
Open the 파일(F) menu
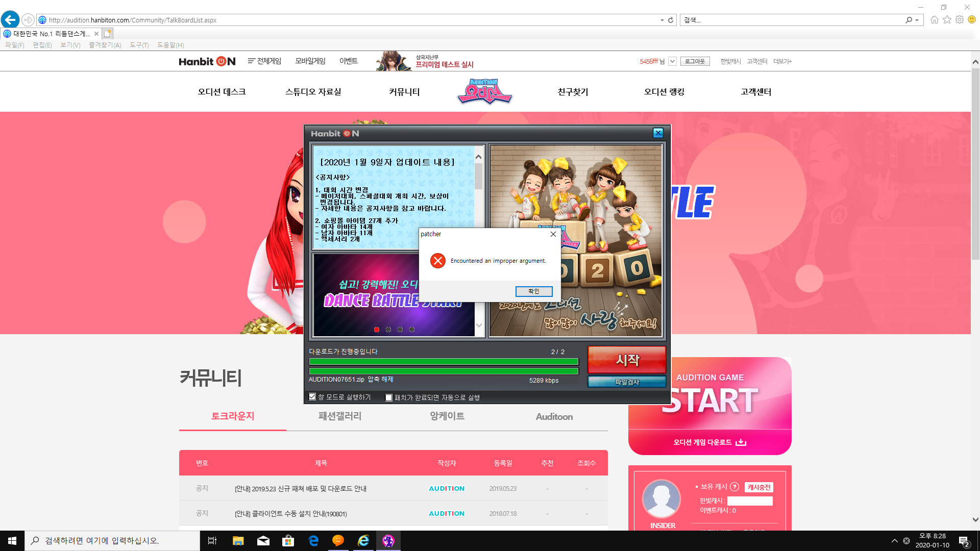coord(15,45)
